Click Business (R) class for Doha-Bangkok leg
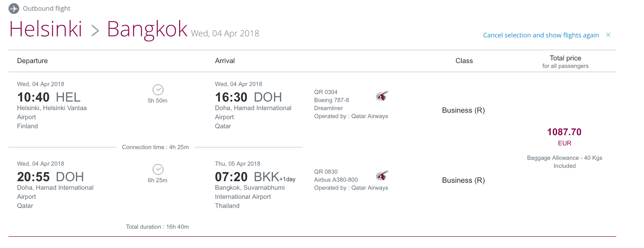644x248 pixels. coord(463,180)
